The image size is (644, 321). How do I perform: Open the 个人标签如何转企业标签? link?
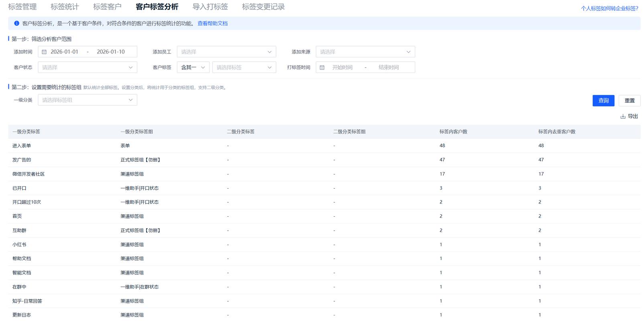(609, 8)
